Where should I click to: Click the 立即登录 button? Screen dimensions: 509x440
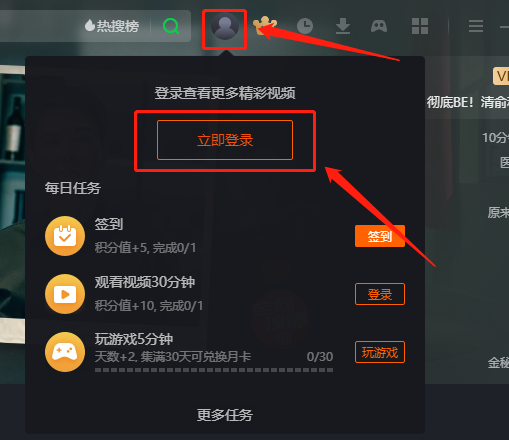click(225, 140)
